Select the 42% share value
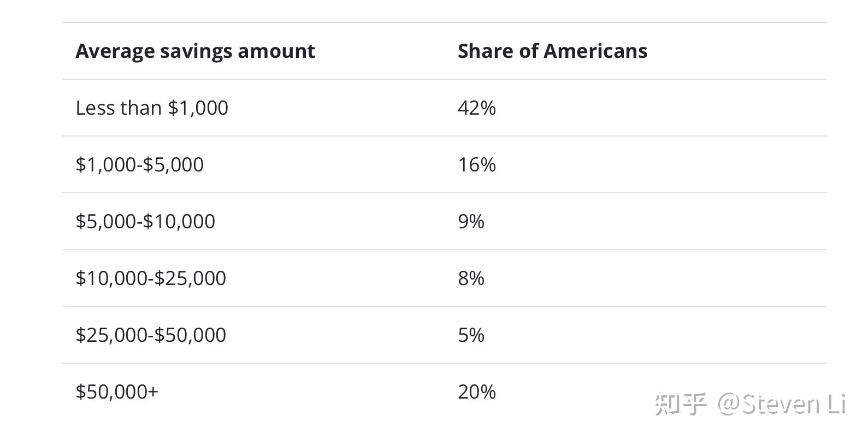Image resolution: width=868 pixels, height=439 pixels. 476,108
